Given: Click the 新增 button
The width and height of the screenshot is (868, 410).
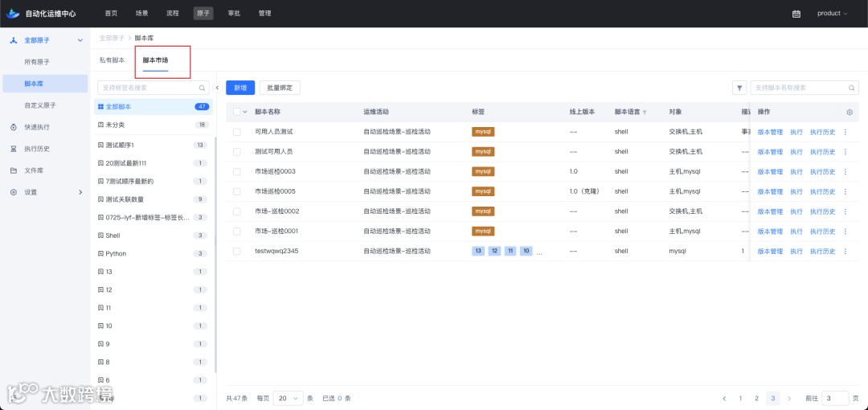Looking at the screenshot, I should pos(240,88).
